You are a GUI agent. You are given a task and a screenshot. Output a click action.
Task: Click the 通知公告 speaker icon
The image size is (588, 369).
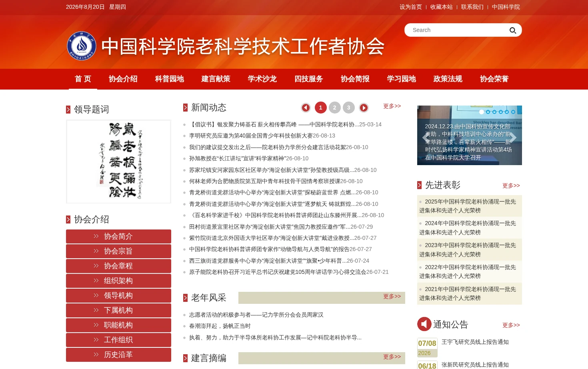tap(424, 324)
